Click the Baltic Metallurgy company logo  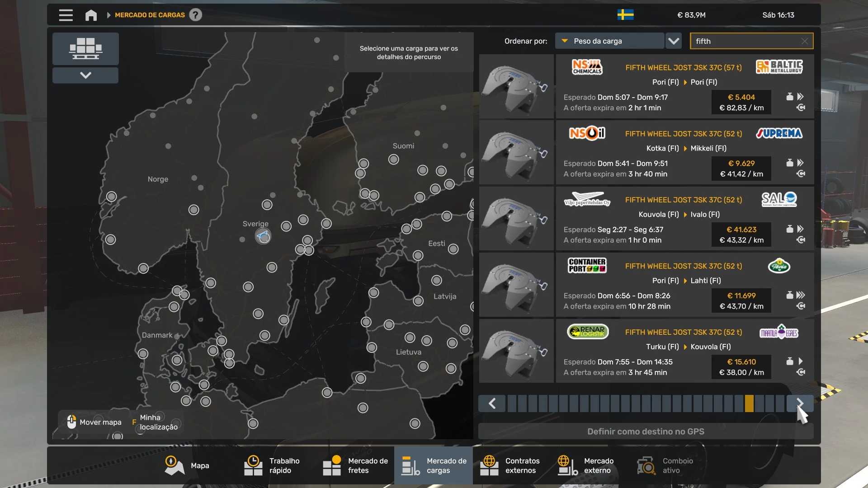point(779,67)
